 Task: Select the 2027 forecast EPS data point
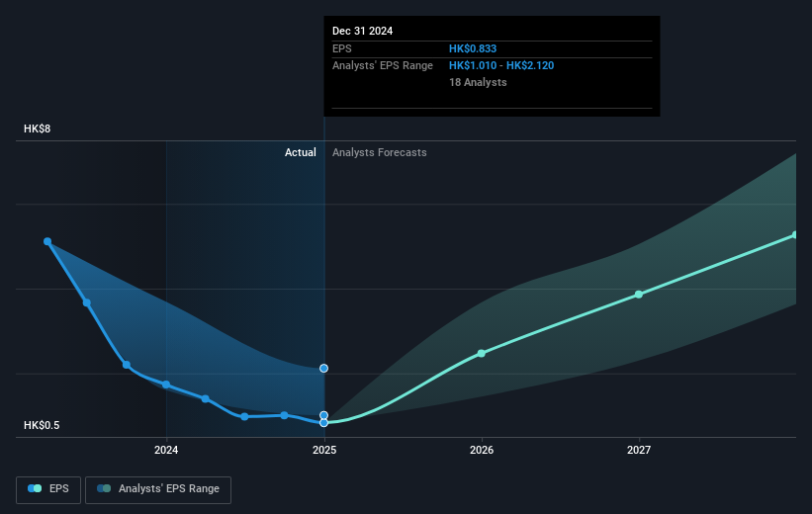(639, 295)
